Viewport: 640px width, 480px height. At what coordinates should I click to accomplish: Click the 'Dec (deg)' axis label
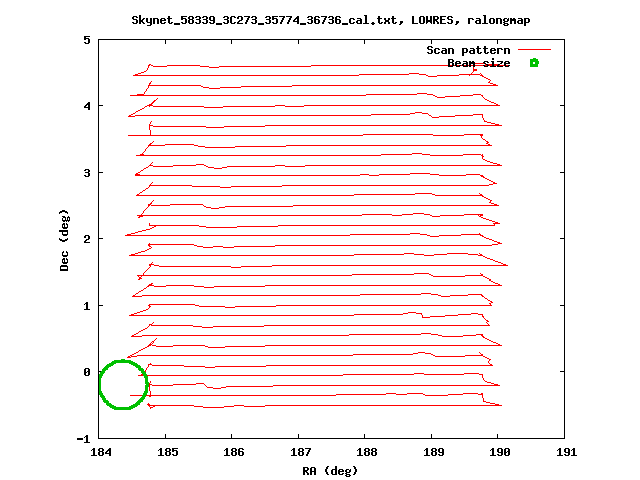(x=64, y=240)
